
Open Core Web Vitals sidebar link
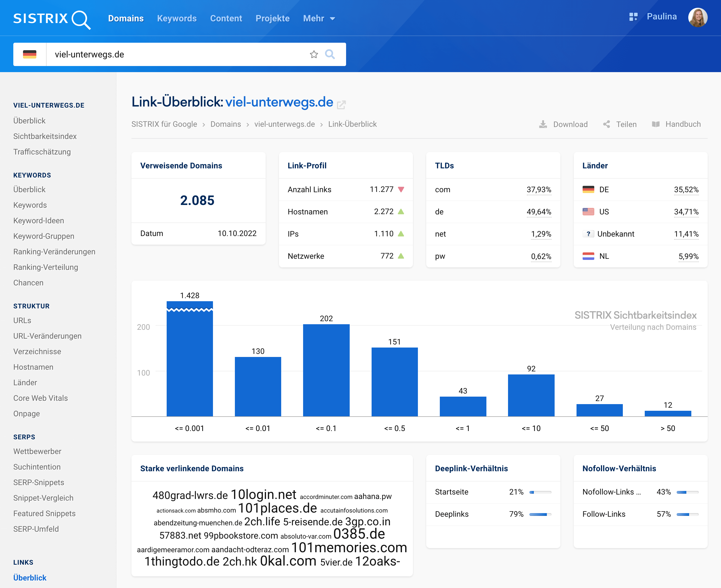(41, 398)
